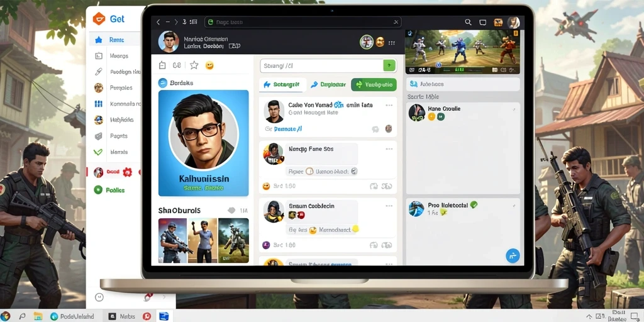Click the green checkmark icon in the sidebar
Screen dimensions: 644x322
tap(97, 152)
